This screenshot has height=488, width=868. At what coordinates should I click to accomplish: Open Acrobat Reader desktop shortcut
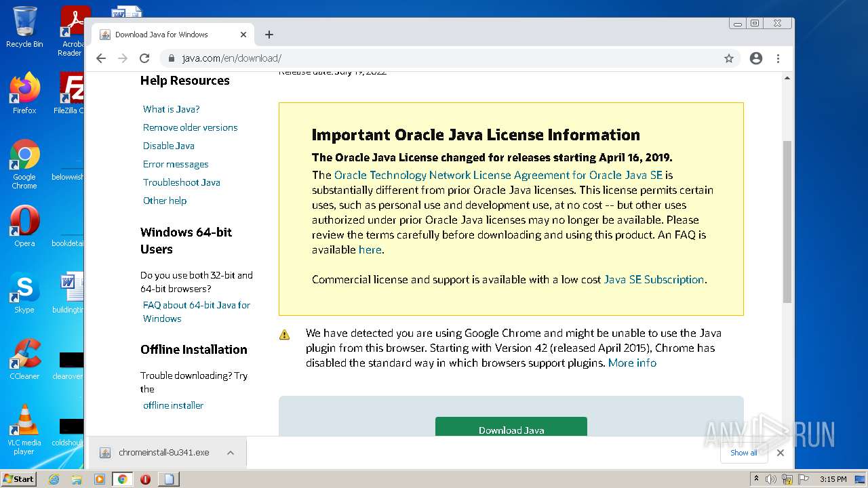(x=73, y=31)
